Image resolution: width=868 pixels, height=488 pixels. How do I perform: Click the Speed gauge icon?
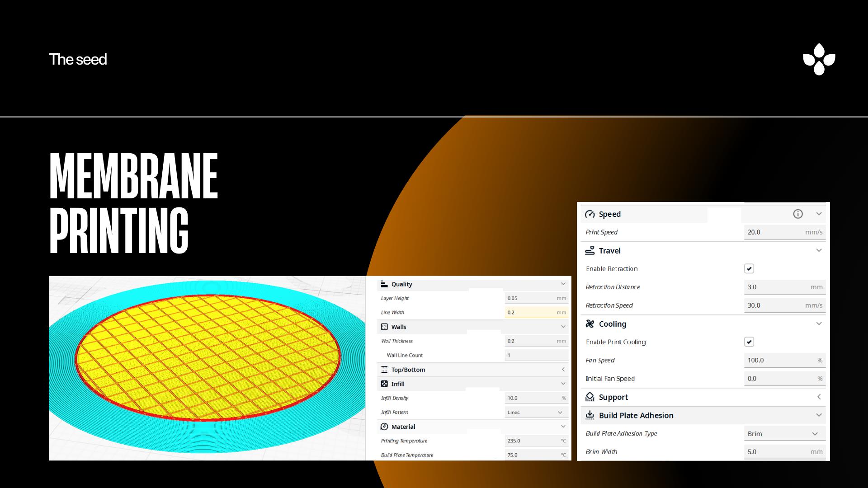590,214
